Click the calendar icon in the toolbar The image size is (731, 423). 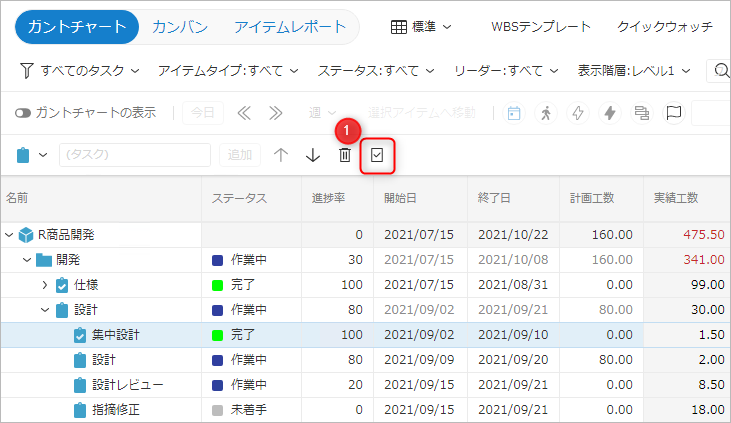514,113
